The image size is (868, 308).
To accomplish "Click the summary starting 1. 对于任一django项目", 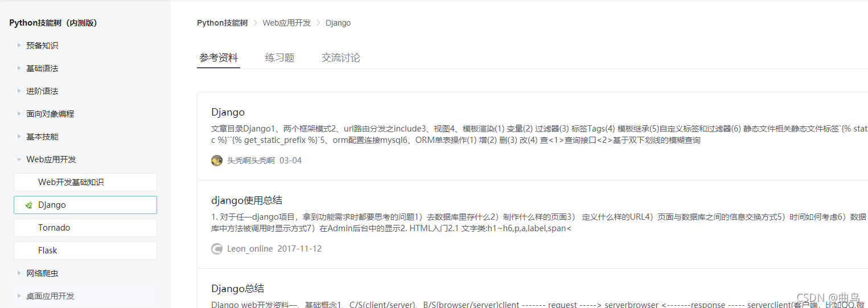I will 539,223.
